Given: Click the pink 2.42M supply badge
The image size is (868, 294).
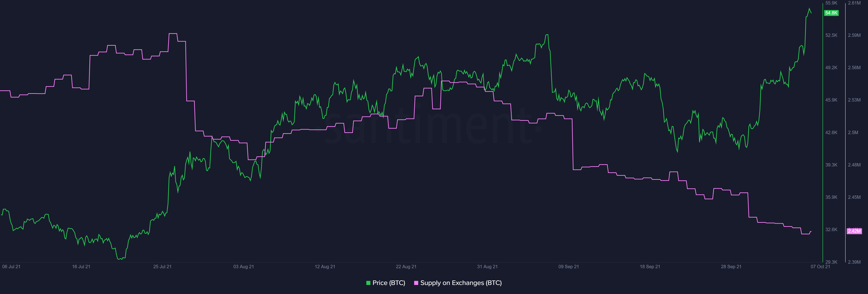Looking at the screenshot, I should coord(854,231).
